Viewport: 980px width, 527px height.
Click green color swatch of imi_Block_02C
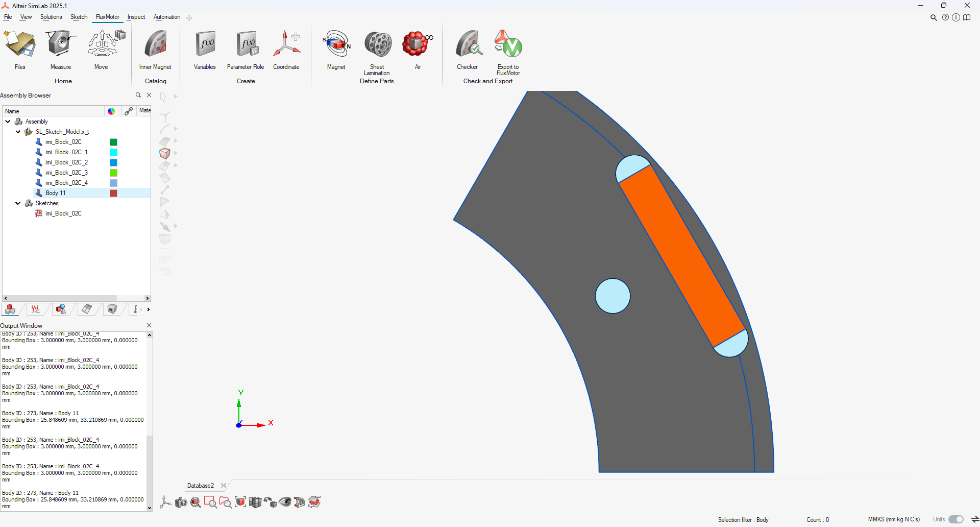pyautogui.click(x=114, y=142)
